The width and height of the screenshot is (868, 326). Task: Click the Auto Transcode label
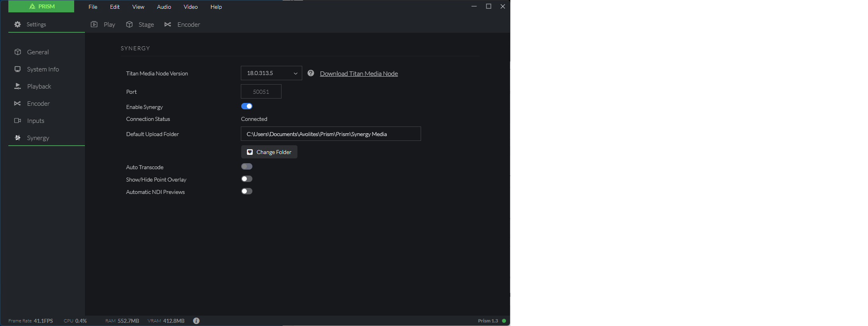coord(145,167)
